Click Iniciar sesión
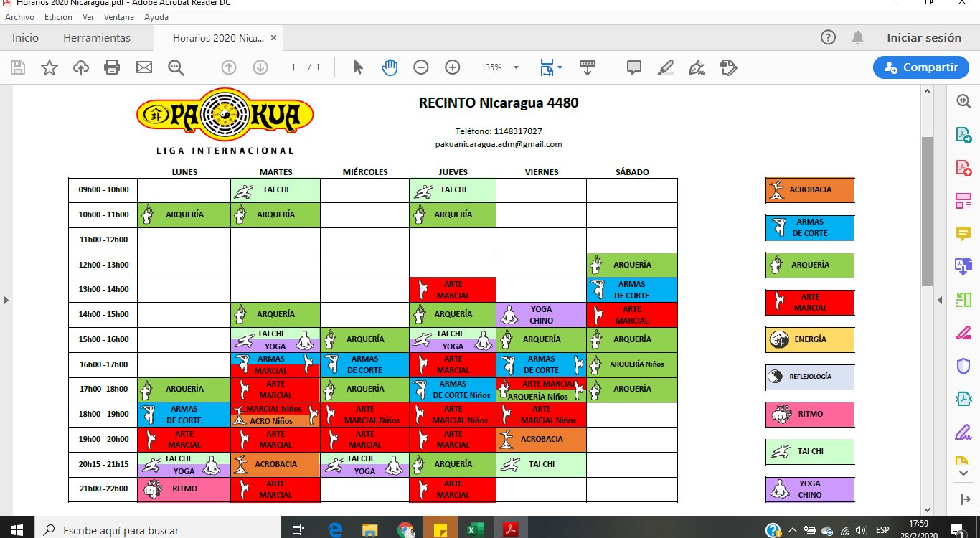 (x=924, y=38)
